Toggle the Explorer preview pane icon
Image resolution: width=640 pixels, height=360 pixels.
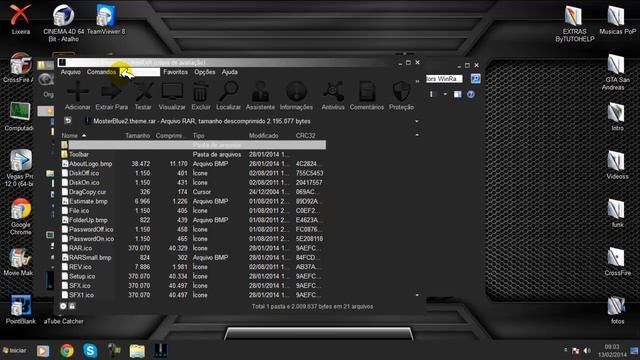pyautogui.click(x=458, y=94)
